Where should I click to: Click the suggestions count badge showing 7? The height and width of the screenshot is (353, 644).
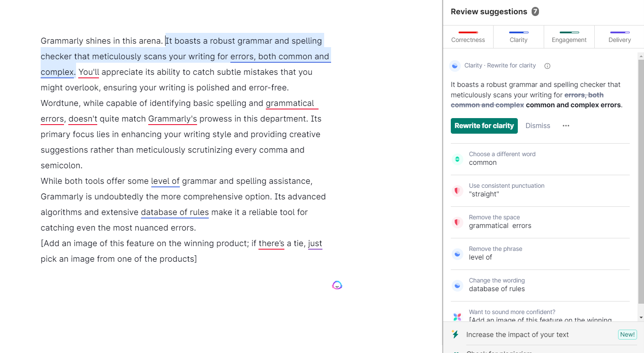[x=535, y=12]
